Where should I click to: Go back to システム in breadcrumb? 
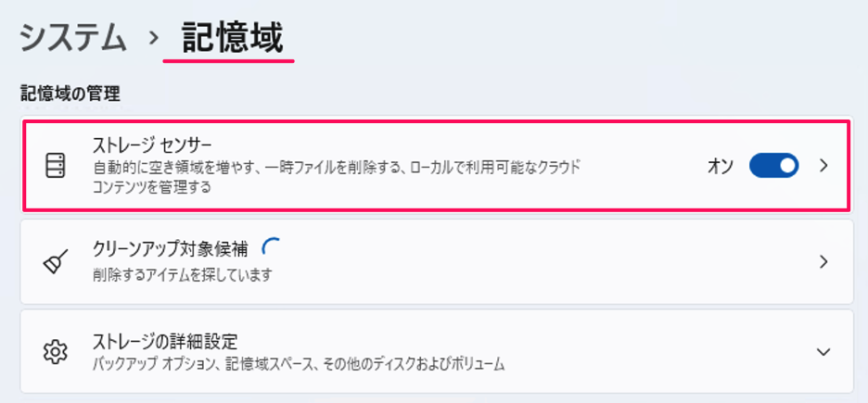(x=72, y=38)
